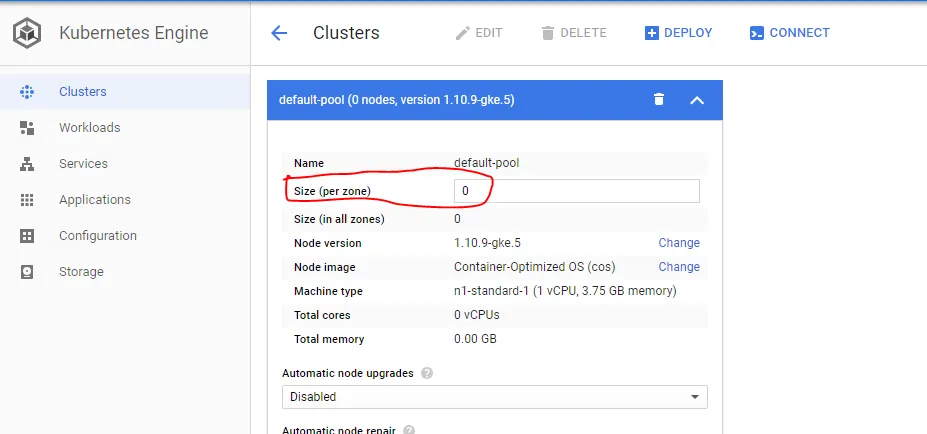This screenshot has width=927, height=434.
Task: Click the Storage disk icon
Action: pos(27,272)
